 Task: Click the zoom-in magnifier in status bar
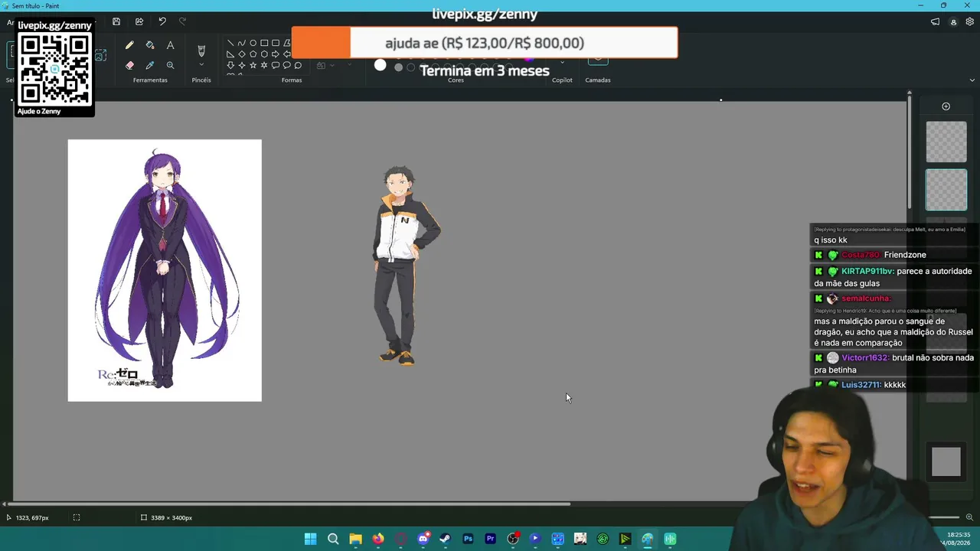[x=969, y=517]
